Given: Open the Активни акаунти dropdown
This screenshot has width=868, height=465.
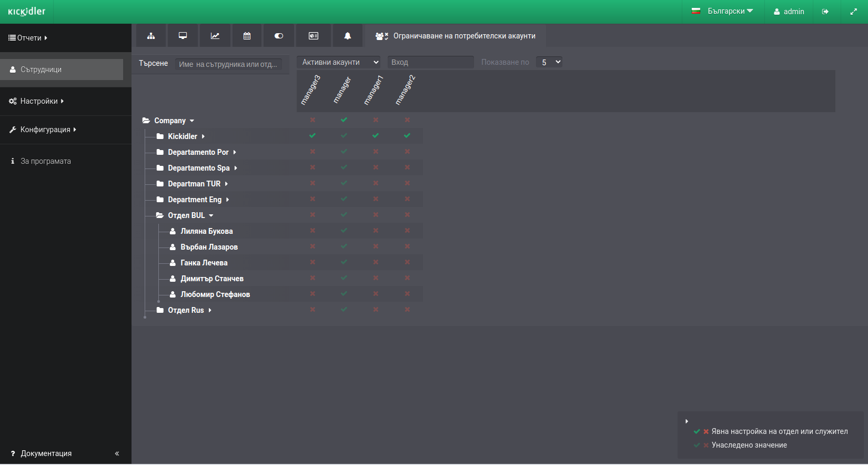Looking at the screenshot, I should [x=339, y=62].
